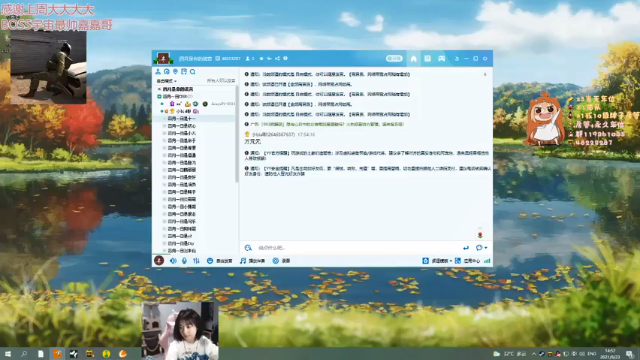Open the taskbar search icon
Viewport: 640px width, 360px height.
click(x=24, y=354)
